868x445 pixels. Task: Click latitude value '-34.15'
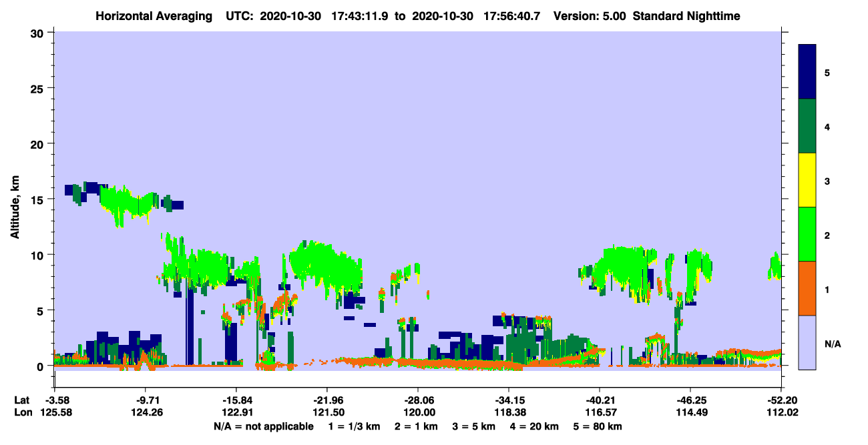(x=509, y=400)
